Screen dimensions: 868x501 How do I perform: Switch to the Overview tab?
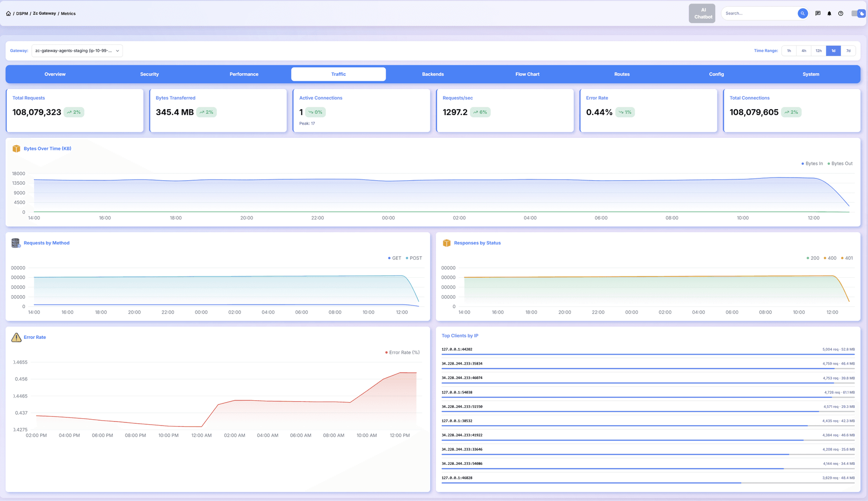[x=55, y=74]
